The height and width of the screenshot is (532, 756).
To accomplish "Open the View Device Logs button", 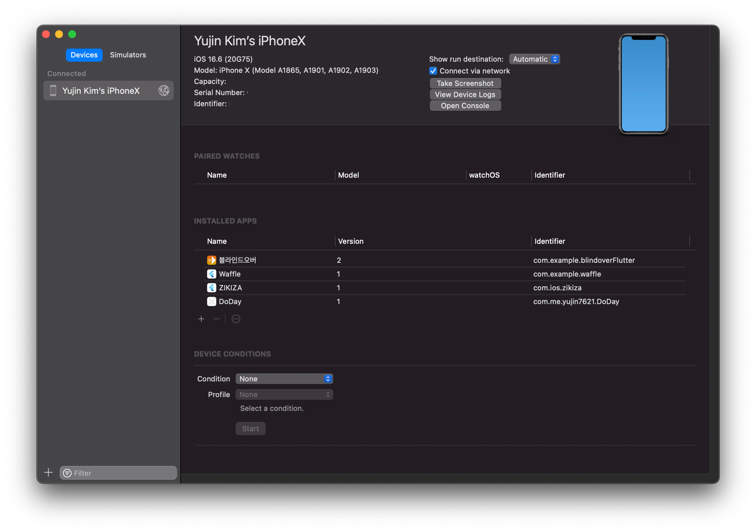I will (465, 94).
